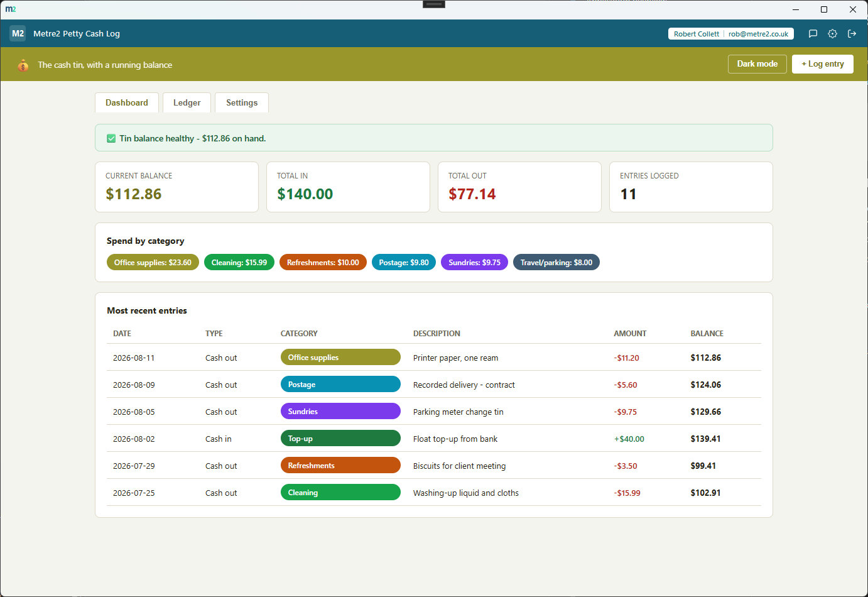Click the +$40.00 amount

click(x=629, y=439)
